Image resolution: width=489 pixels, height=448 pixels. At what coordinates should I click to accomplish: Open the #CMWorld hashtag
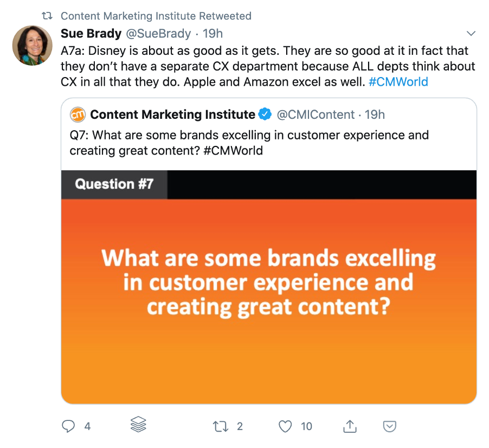pos(398,82)
